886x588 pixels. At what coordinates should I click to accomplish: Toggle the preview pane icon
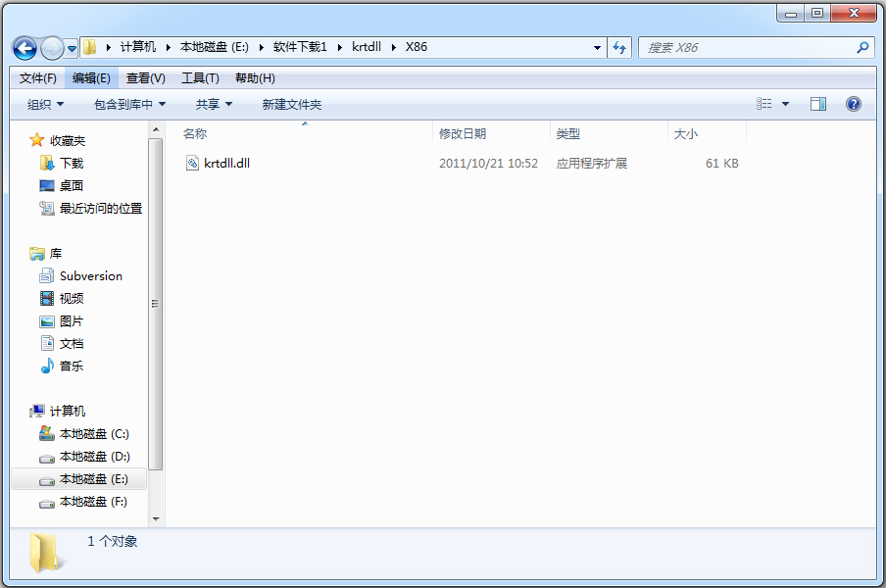click(818, 104)
